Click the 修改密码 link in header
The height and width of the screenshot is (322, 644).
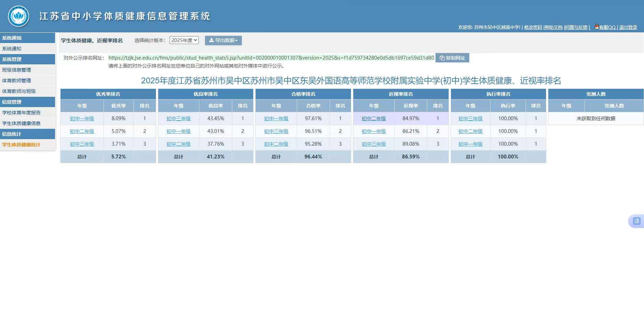pyautogui.click(x=533, y=27)
